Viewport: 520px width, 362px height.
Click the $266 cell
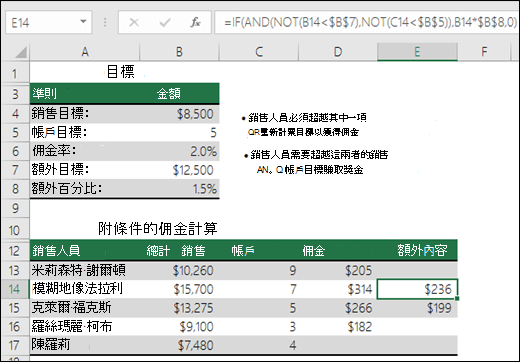(x=338, y=308)
